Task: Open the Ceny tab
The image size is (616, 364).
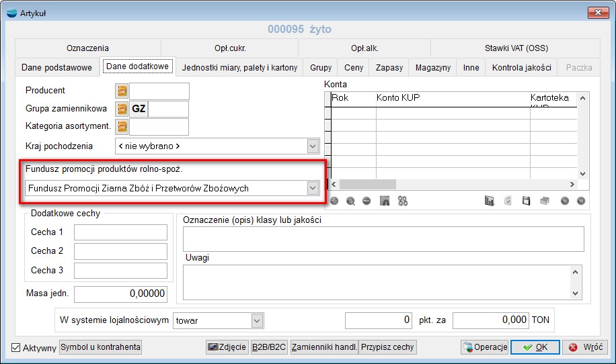Action: [354, 67]
